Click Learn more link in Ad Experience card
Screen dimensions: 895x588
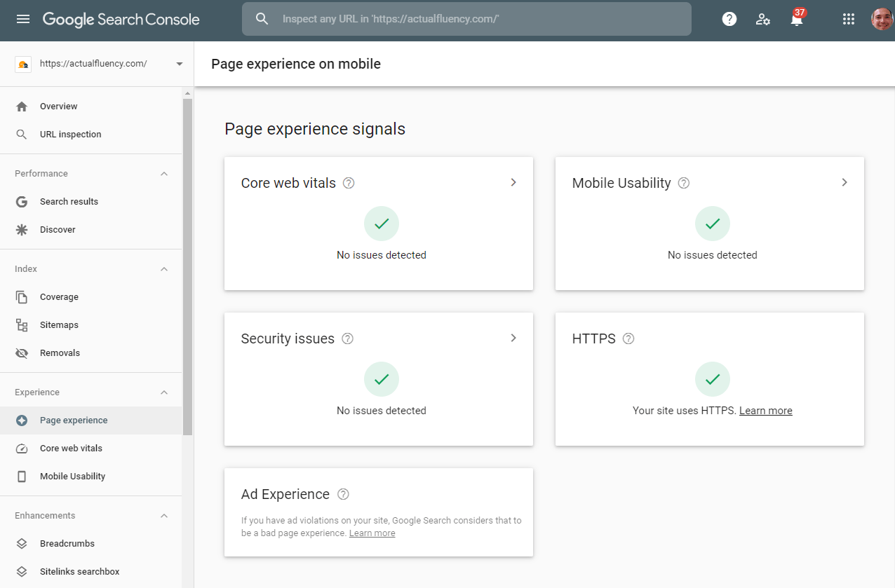(372, 533)
